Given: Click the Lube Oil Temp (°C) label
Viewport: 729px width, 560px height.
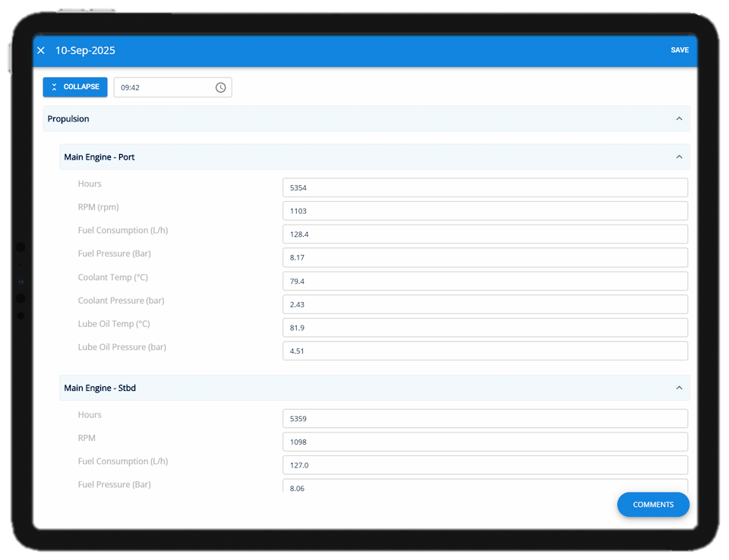Looking at the screenshot, I should [x=114, y=324].
